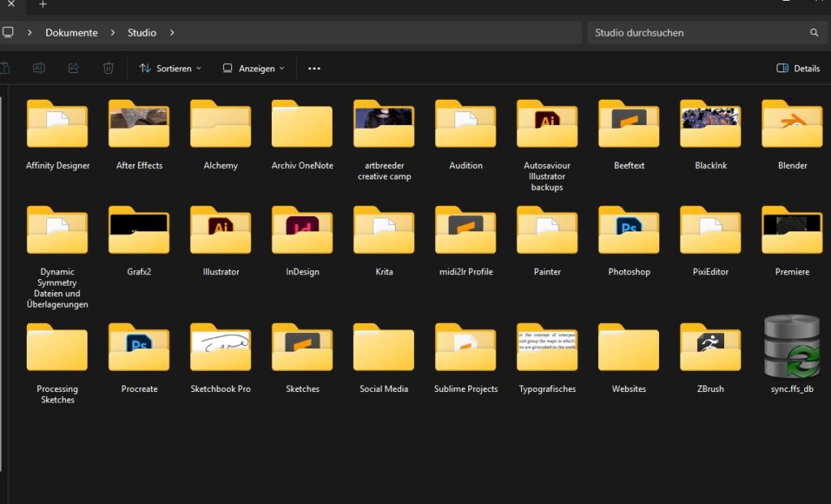831x504 pixels.
Task: Click the Autosaviour Illustrator backups label
Action: [x=547, y=176]
